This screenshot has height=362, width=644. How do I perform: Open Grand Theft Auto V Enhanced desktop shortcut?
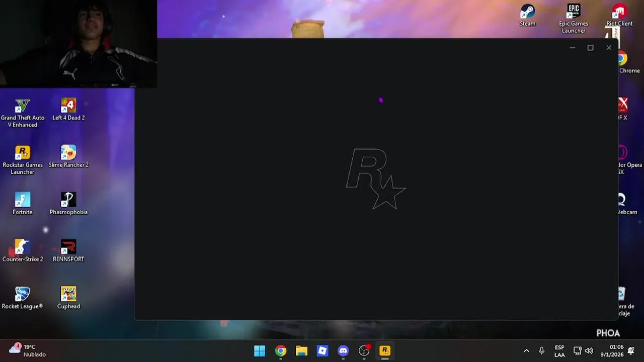click(x=23, y=113)
